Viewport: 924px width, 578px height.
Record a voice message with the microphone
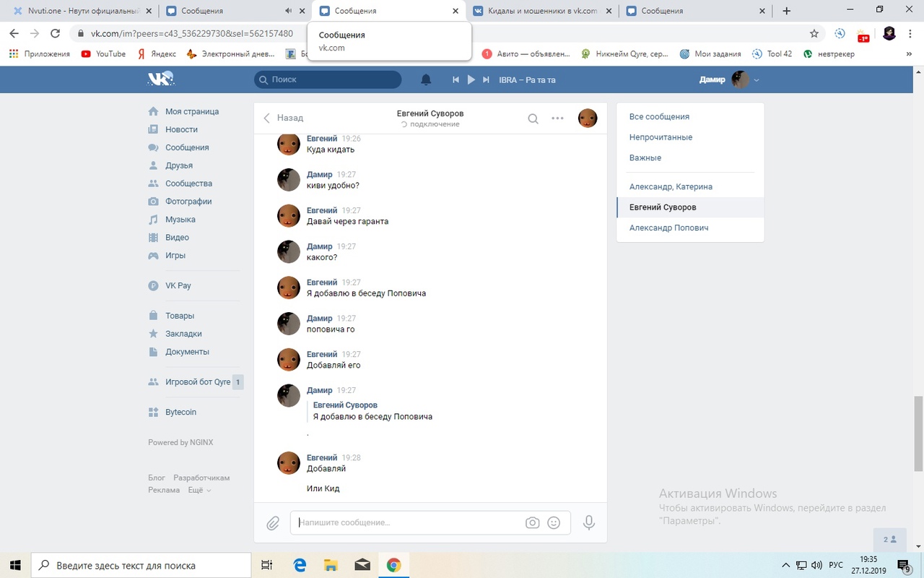[x=589, y=522]
